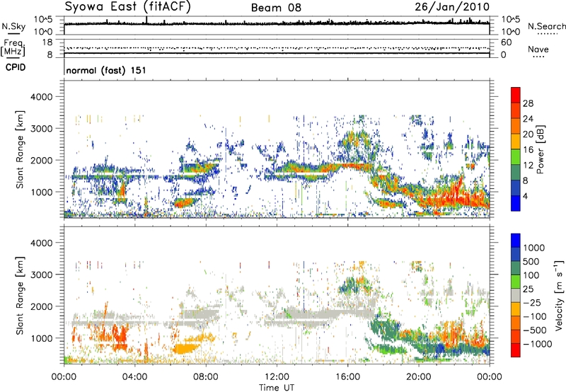Click "Slant Range [km]" label of the velocity panel

20,296
